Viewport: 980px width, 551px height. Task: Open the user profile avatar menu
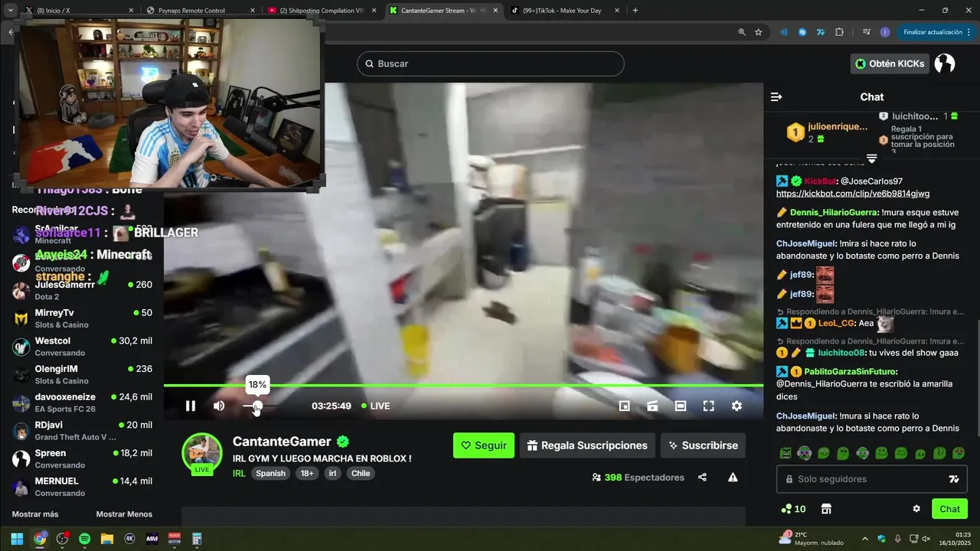tap(945, 64)
